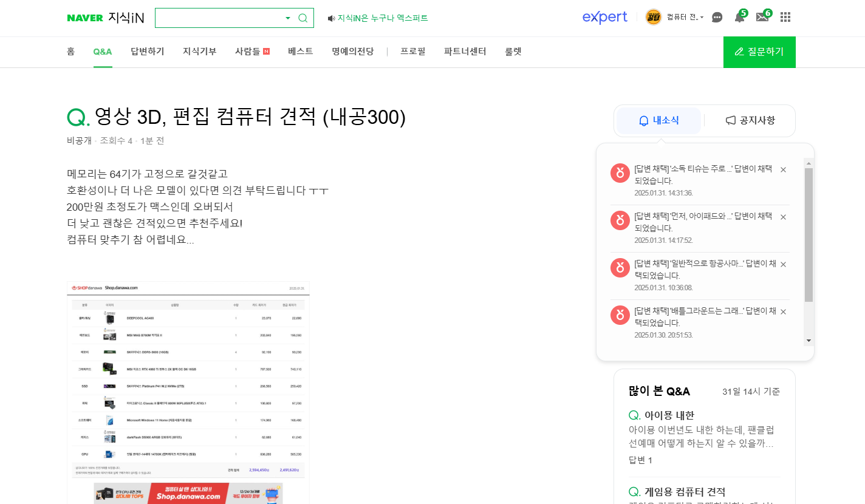The width and height of the screenshot is (865, 504).
Task: Click the '많이 본 Q&A' section heading
Action: (x=659, y=391)
